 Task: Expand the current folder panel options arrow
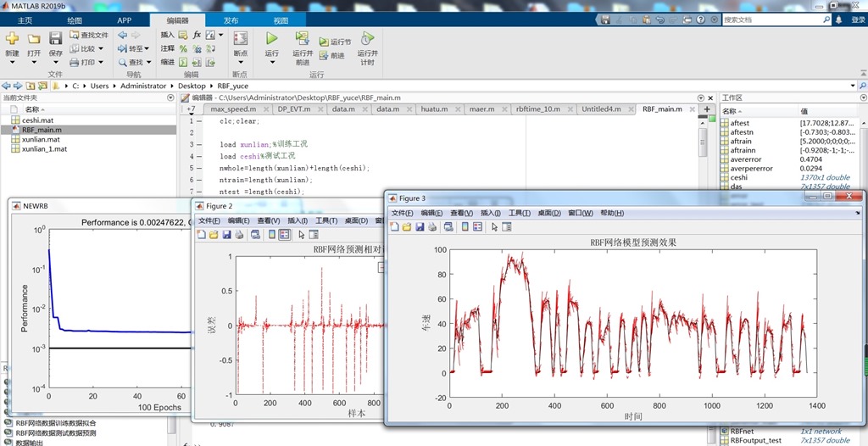(171, 98)
